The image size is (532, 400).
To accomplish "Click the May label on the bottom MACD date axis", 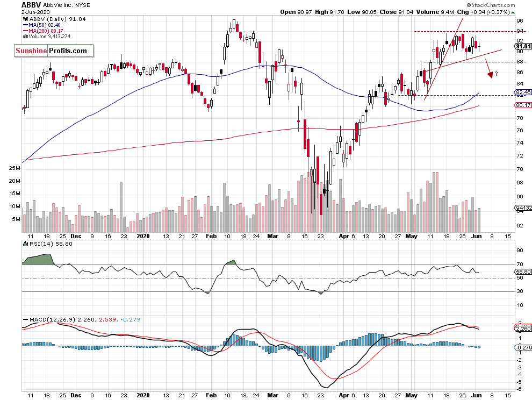I will click(412, 395).
